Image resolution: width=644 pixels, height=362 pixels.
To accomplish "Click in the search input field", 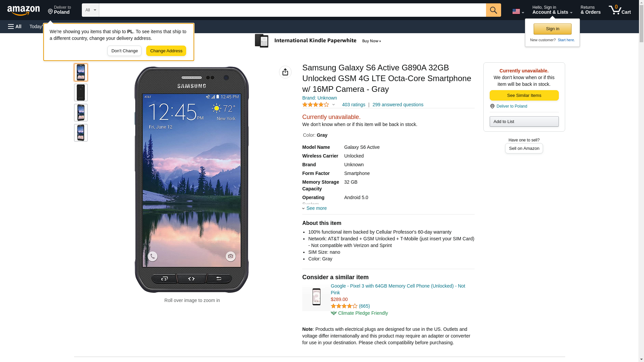I will point(292,10).
